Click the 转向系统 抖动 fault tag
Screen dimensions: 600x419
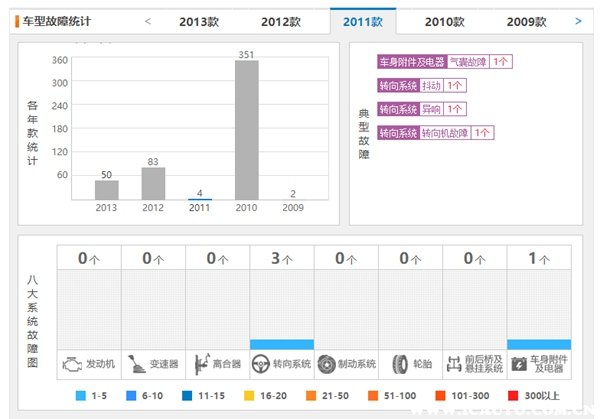point(431,85)
